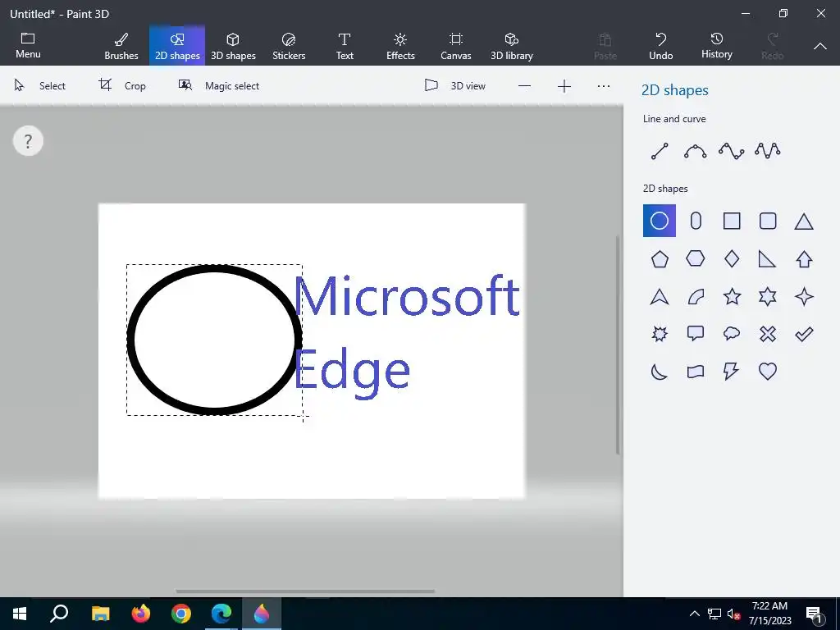Launch Firefox from the taskbar

click(141, 614)
